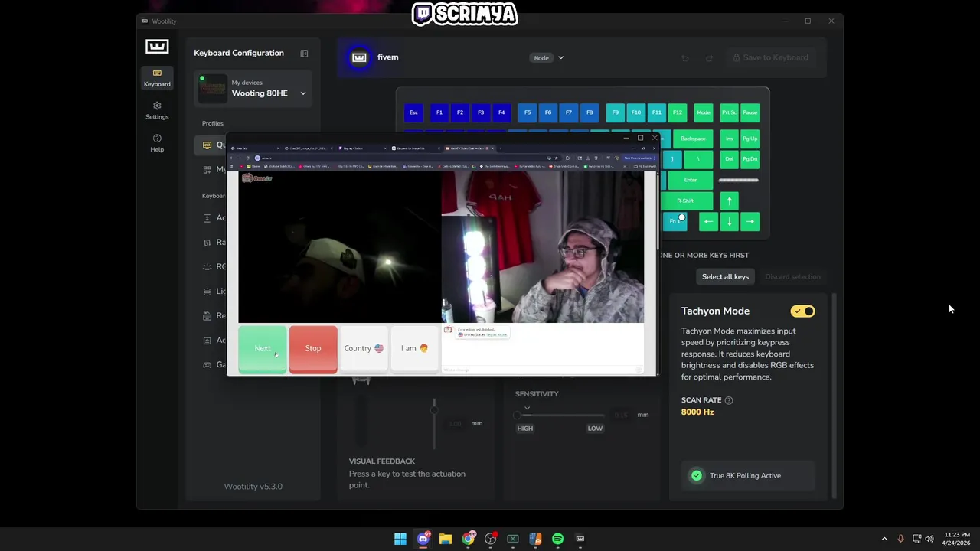Open Windows Start menu
This screenshot has height=551, width=980.
[400, 539]
